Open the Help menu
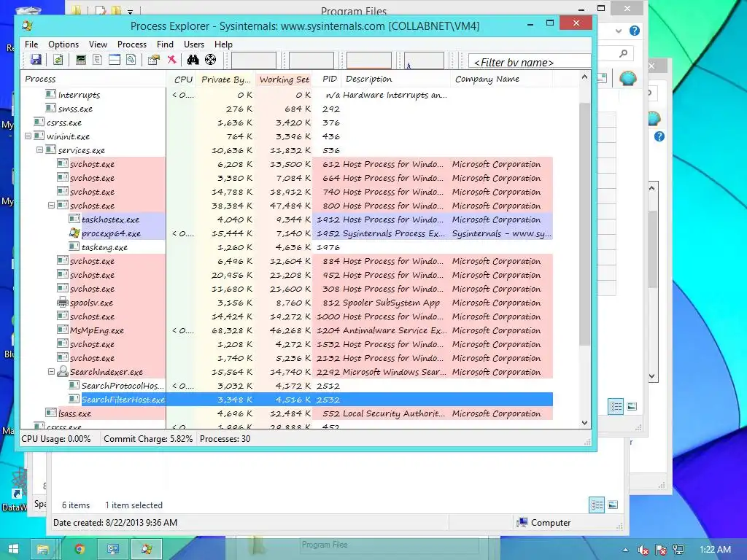 click(223, 44)
